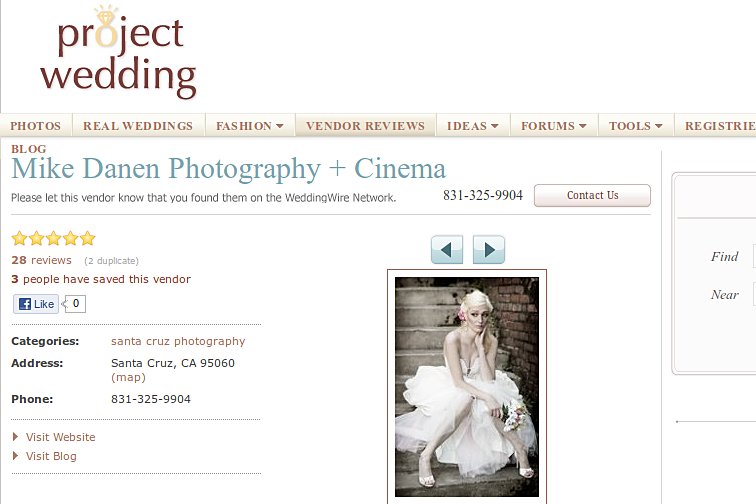The height and width of the screenshot is (504, 756).
Task: Click the Project Wedding logo
Action: click(118, 52)
